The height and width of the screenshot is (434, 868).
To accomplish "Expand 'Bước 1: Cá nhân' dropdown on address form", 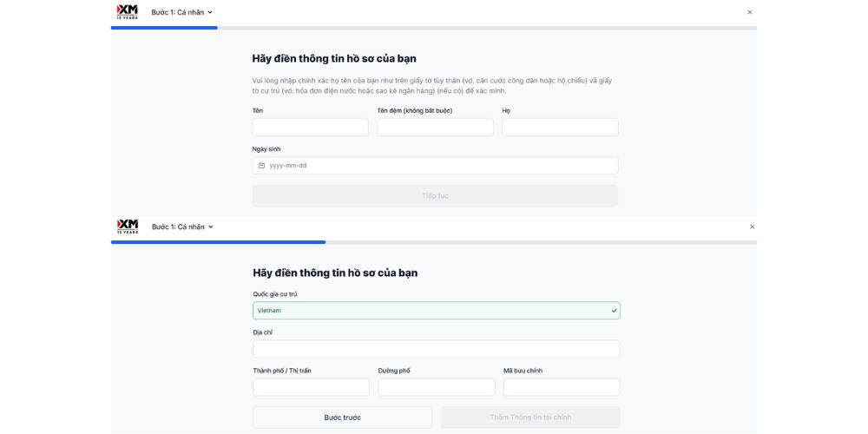I will (x=182, y=227).
